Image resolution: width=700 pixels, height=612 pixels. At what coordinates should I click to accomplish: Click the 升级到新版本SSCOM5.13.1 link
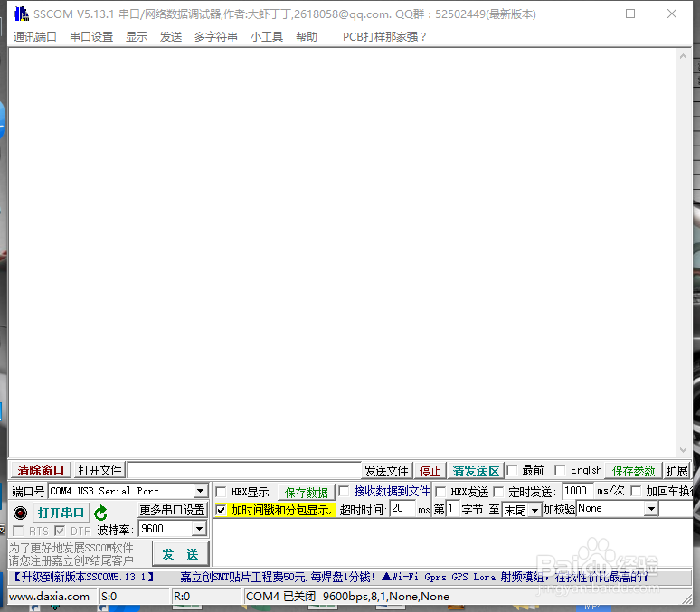tap(83, 577)
